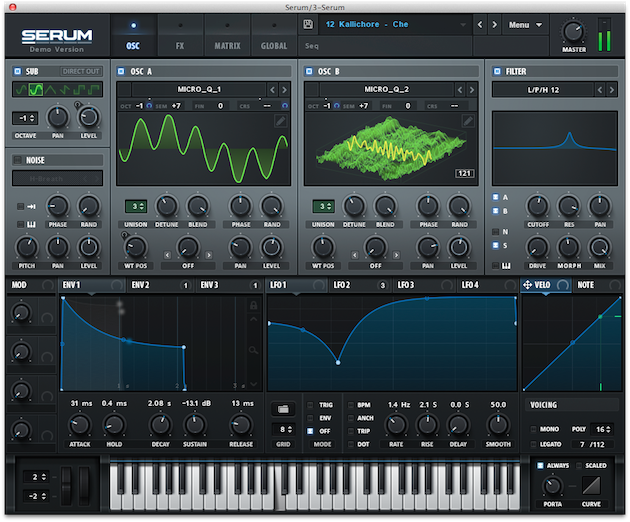630x522 pixels.
Task: Click the VELO move crosshair icon
Action: 527,285
